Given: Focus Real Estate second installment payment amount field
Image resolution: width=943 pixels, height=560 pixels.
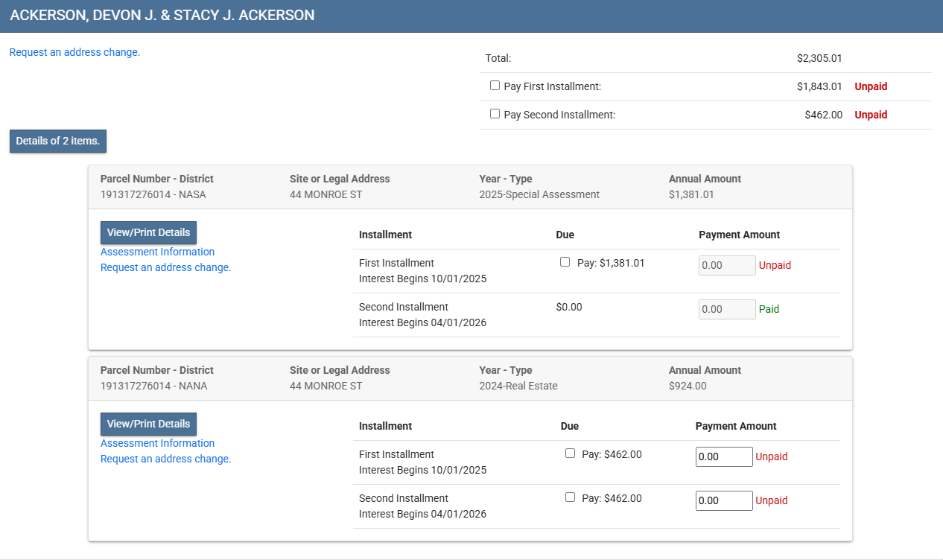Looking at the screenshot, I should pos(724,500).
